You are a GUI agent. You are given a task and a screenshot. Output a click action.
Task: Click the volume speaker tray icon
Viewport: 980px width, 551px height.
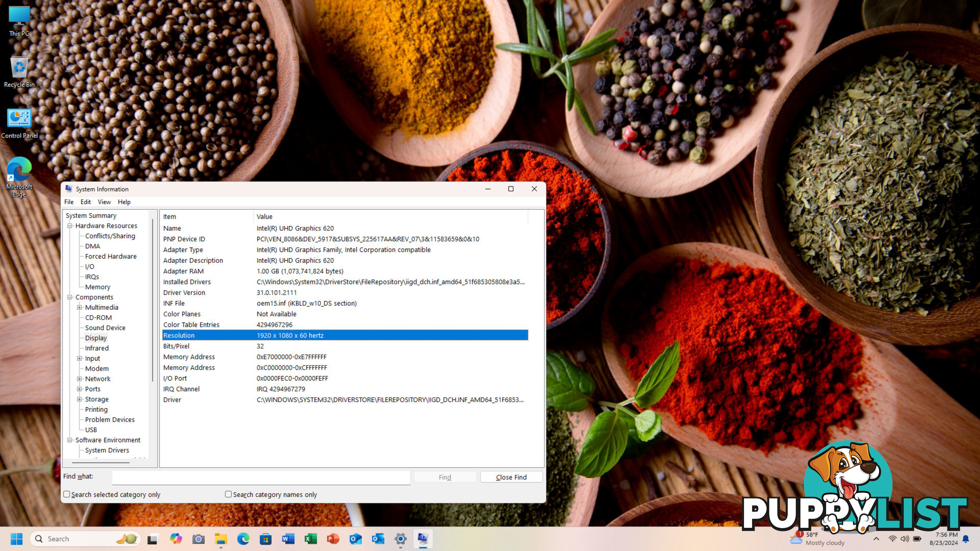tap(905, 539)
